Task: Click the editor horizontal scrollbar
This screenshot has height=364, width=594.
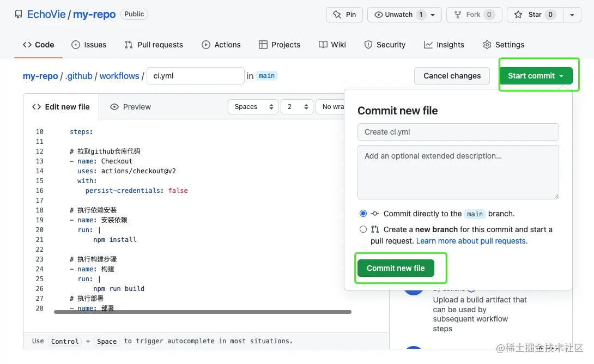Action: pyautogui.click(x=203, y=312)
